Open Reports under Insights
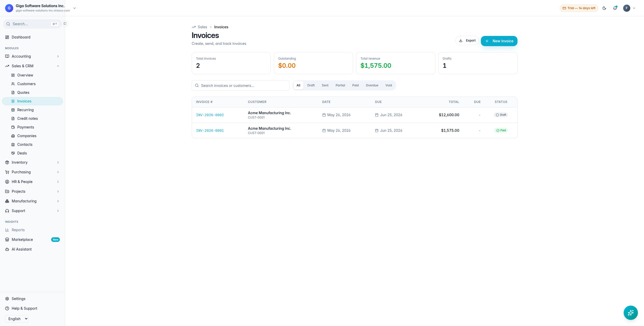644x326 pixels. (32, 230)
